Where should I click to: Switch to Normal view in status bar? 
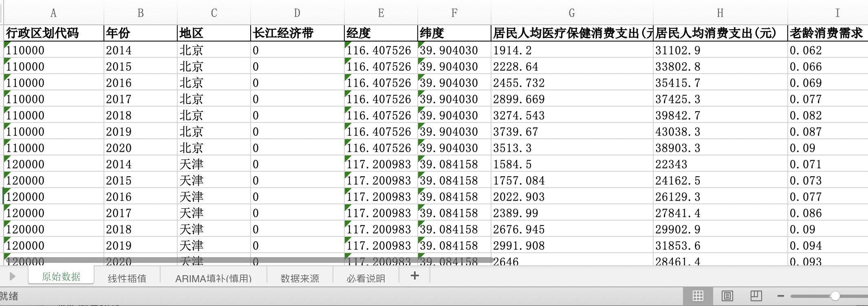(x=698, y=296)
